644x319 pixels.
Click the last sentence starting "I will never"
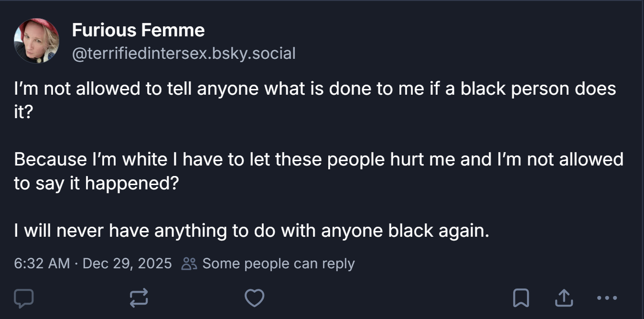point(252,231)
